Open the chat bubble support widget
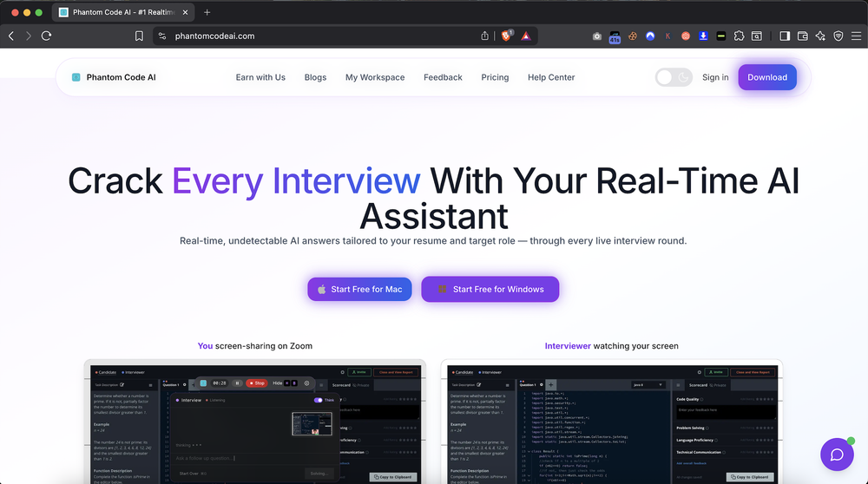The image size is (868, 484). pos(837,455)
